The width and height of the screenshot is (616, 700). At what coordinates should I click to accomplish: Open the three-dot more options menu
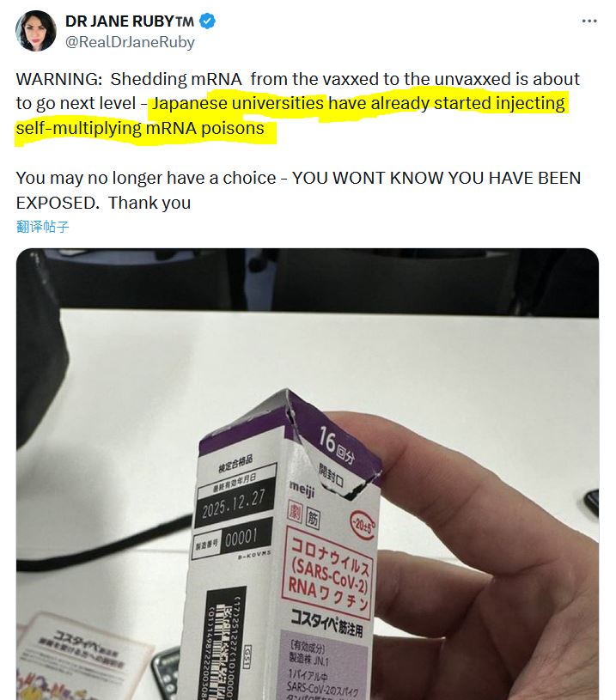589,21
